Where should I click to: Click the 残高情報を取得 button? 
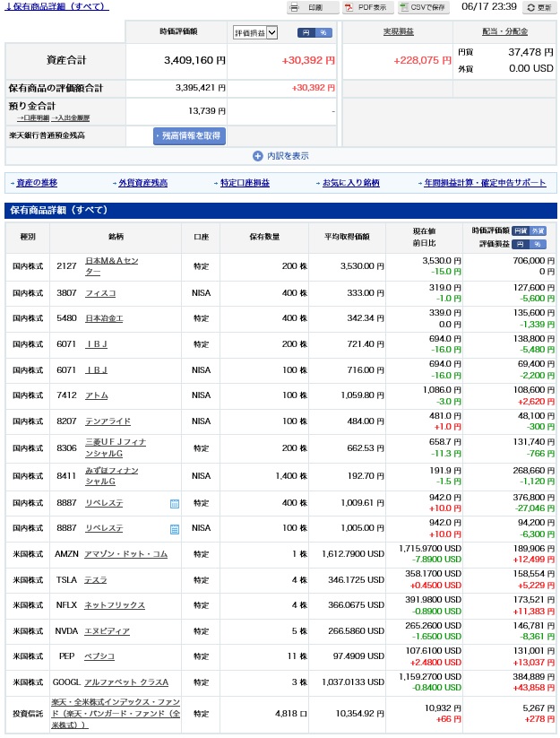[x=188, y=136]
